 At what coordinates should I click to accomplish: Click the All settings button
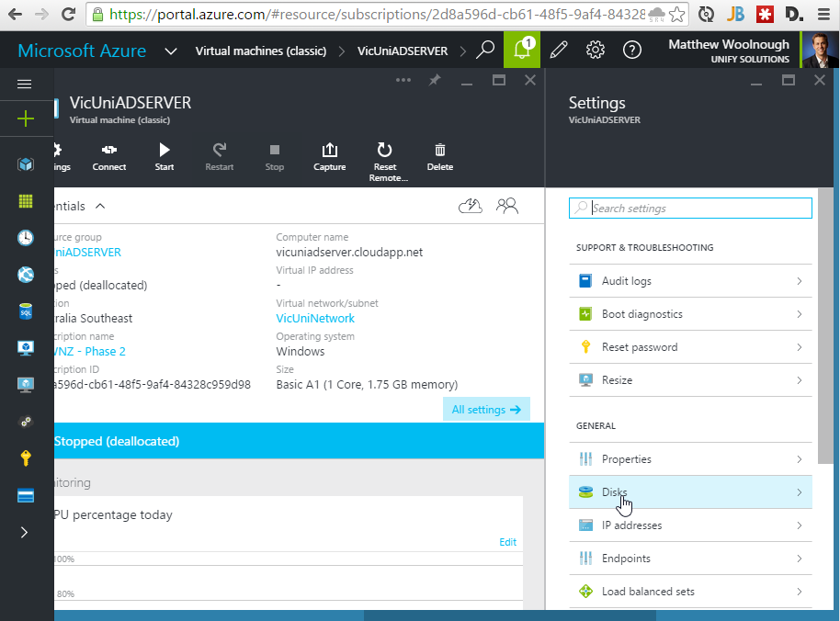pos(486,410)
